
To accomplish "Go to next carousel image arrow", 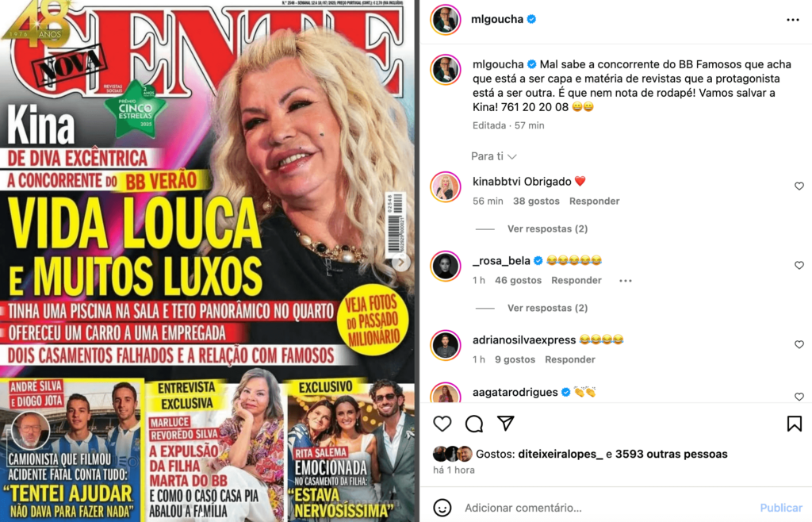I will (400, 263).
